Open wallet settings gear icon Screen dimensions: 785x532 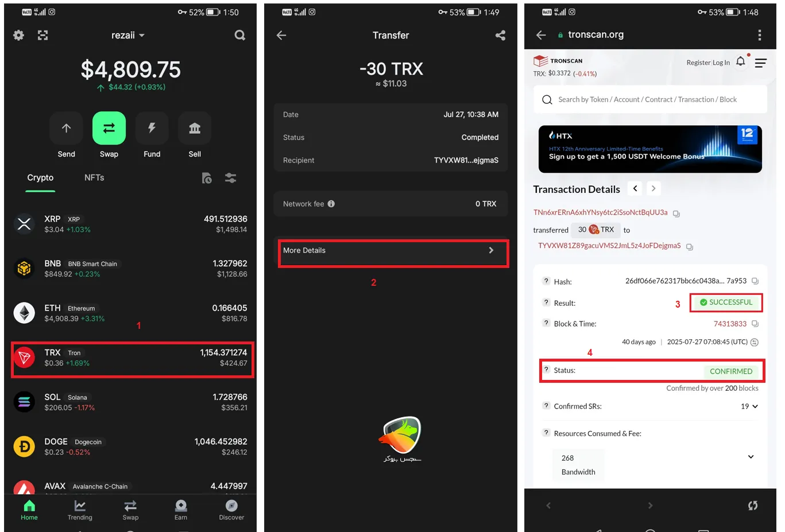coord(19,36)
